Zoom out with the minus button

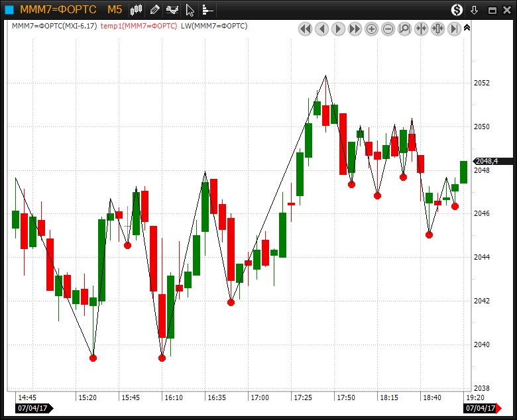point(388,29)
